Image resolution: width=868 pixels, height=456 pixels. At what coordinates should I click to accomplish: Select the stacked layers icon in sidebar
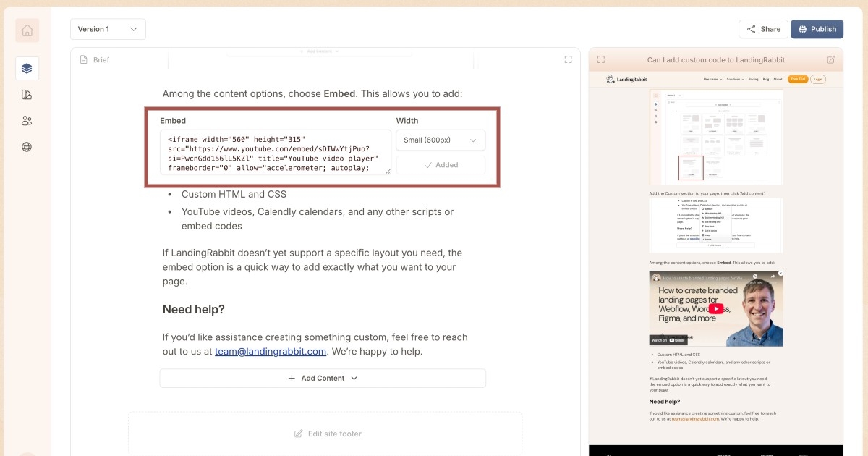[27, 68]
